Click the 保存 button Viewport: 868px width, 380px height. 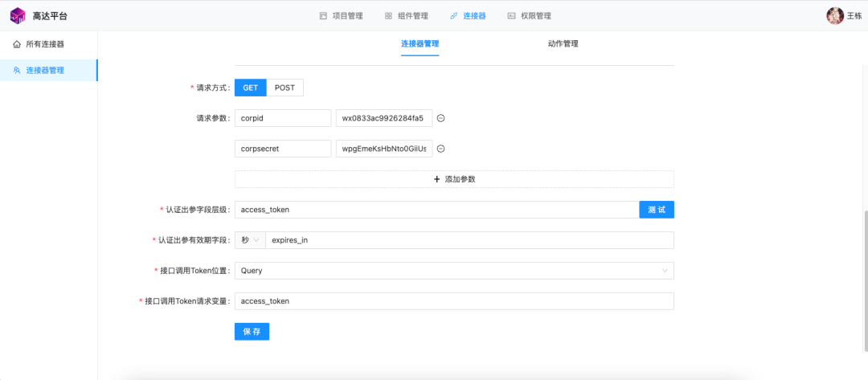(x=252, y=331)
